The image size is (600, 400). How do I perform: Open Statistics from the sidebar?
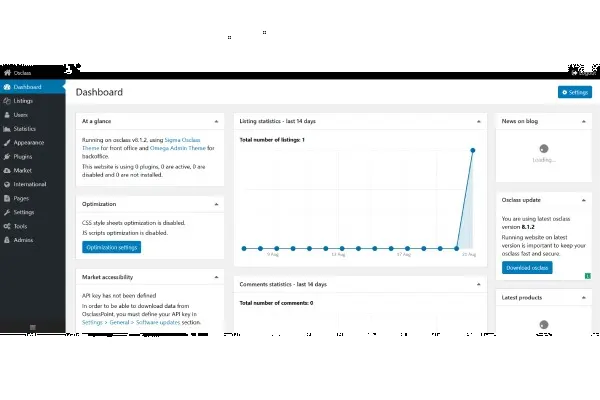point(24,129)
